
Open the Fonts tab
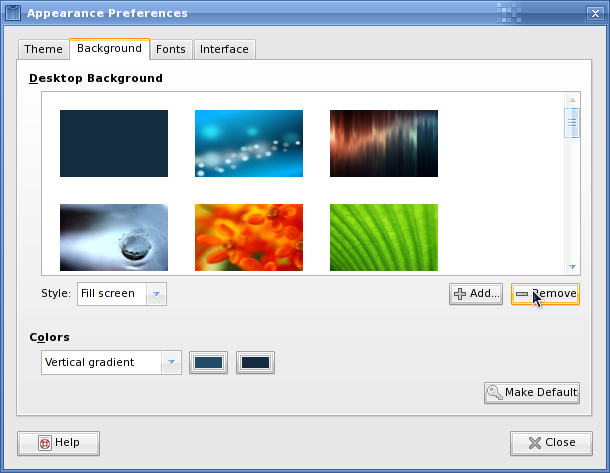[170, 49]
